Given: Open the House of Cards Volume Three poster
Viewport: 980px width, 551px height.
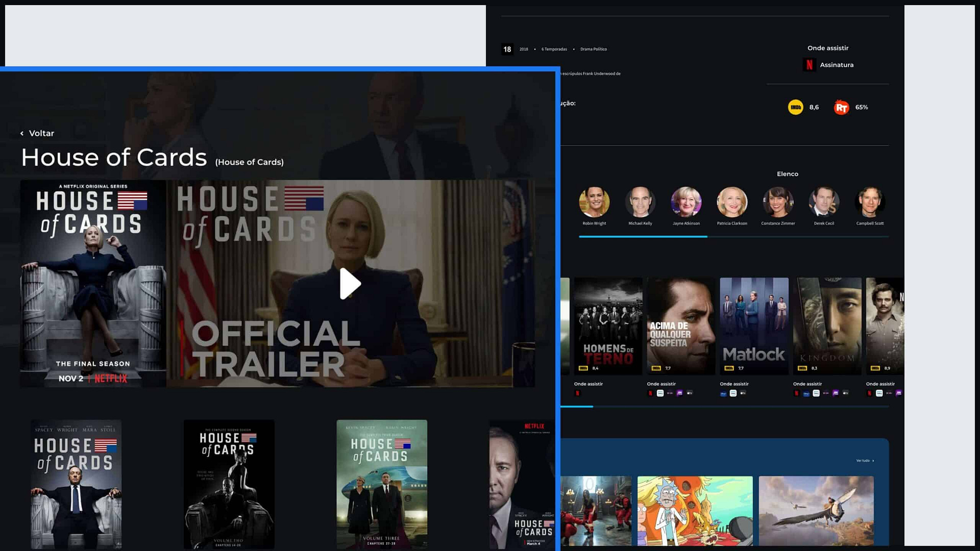Looking at the screenshot, I should coord(382,485).
